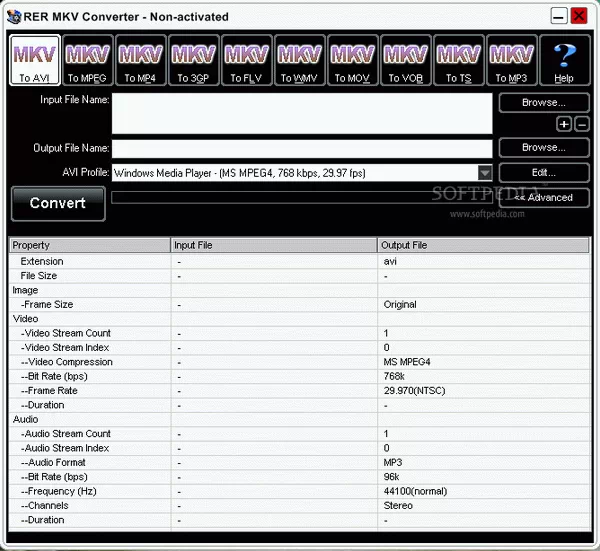Select -Audio Stream Count row
The height and width of the screenshot is (551, 600).
(x=300, y=434)
